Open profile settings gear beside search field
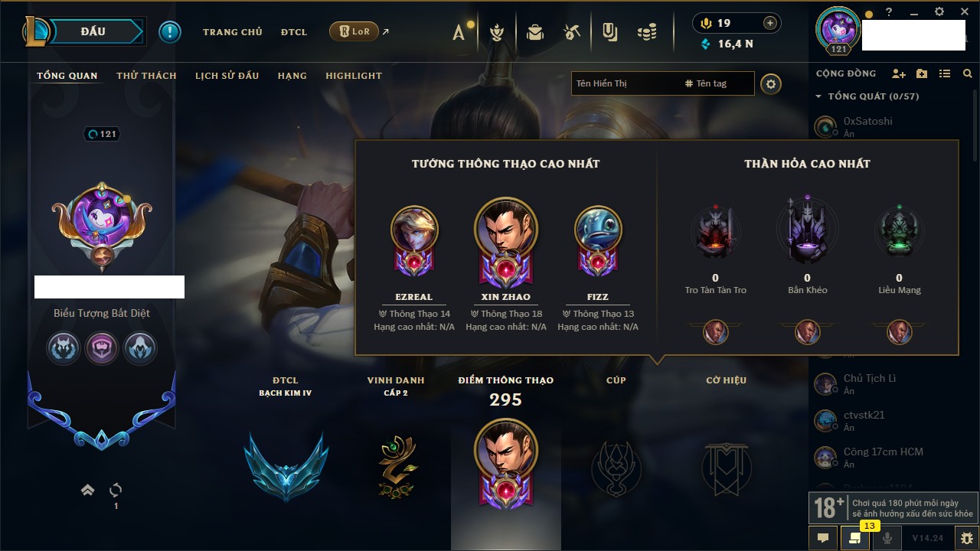This screenshot has width=980, height=551. [771, 84]
